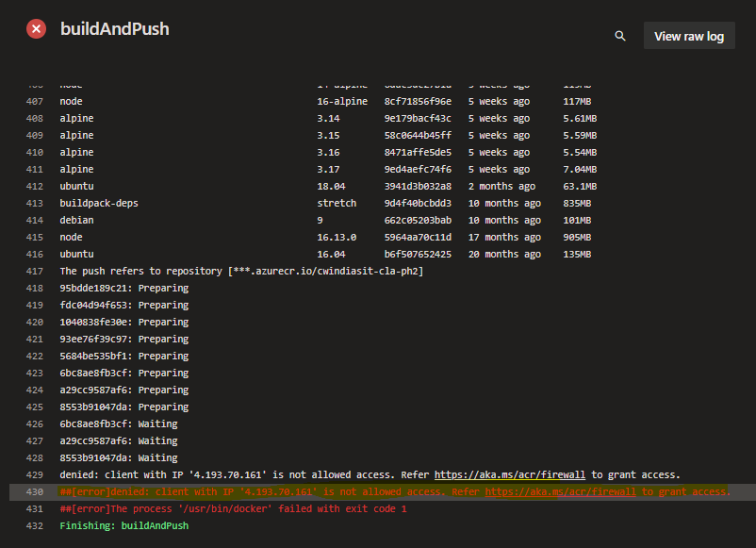Screen dimensions: 756x548
Task: Select line number 432 in the gutter
Action: [35, 525]
